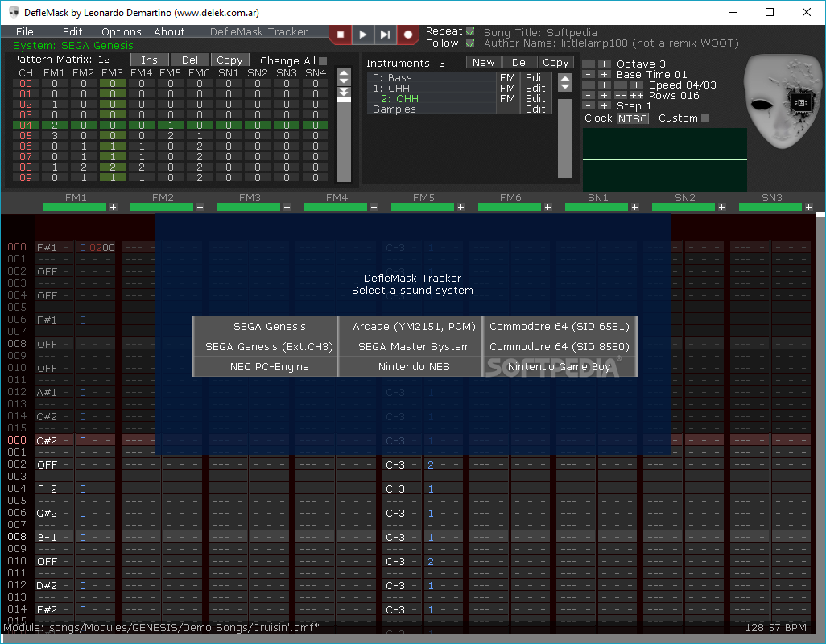Viewport: 826px width, 644px height.
Task: Mute FM1 channel via its green bar
Action: tap(75, 208)
